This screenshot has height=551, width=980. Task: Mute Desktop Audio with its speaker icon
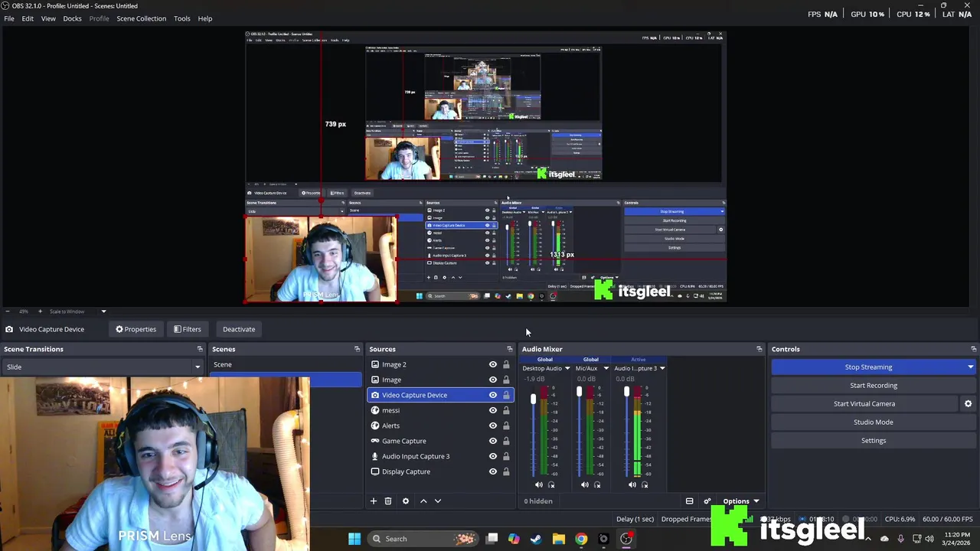pos(538,484)
